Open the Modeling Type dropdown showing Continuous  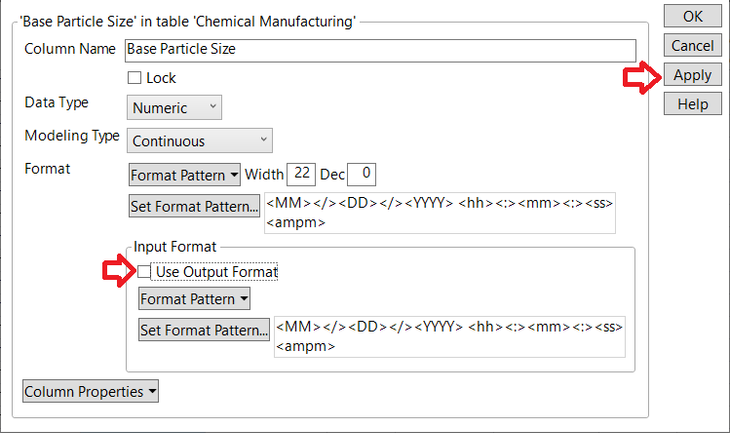click(x=200, y=141)
